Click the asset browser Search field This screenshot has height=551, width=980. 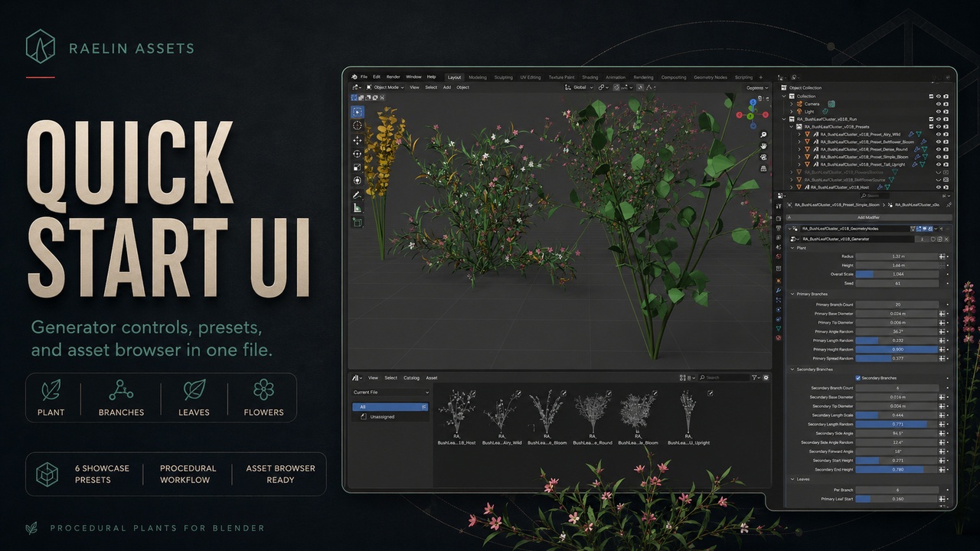tap(724, 377)
